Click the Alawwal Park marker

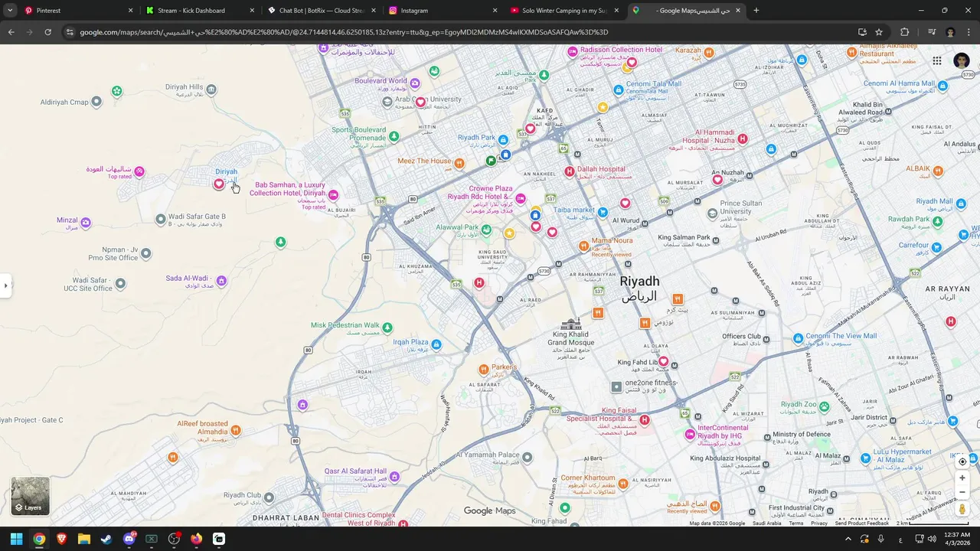(486, 229)
